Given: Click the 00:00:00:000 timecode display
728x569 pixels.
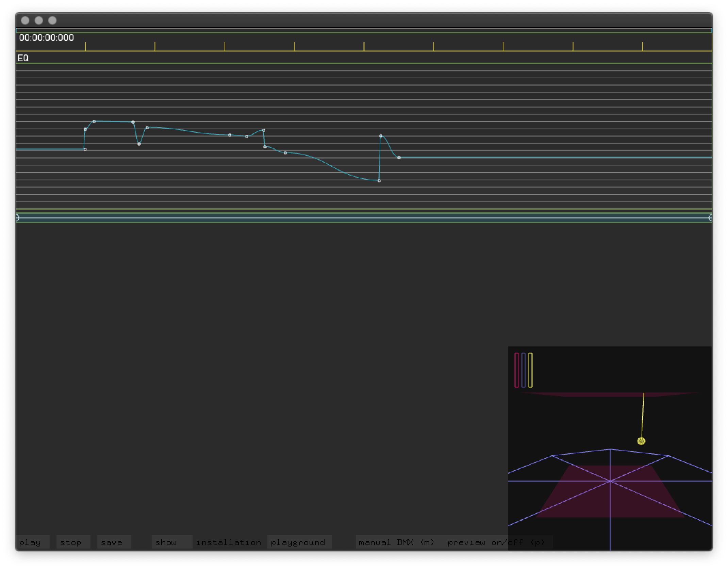Looking at the screenshot, I should pos(46,37).
